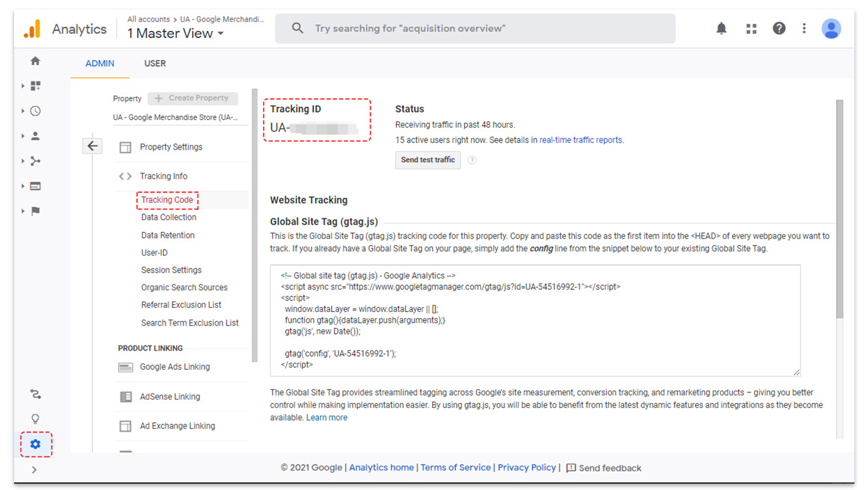This screenshot has width=868, height=490.
Task: Open the three-dot more options menu
Action: (x=804, y=29)
